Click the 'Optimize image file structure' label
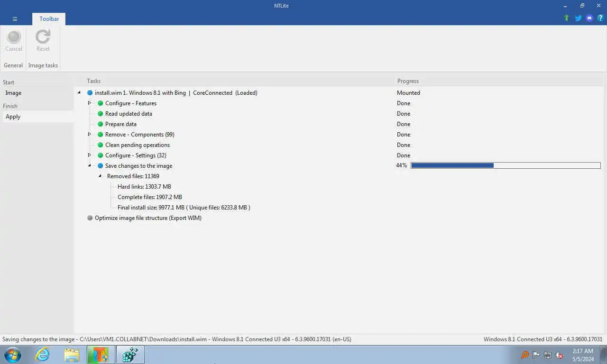Screen dimensions: 607x364 [x=148, y=218]
